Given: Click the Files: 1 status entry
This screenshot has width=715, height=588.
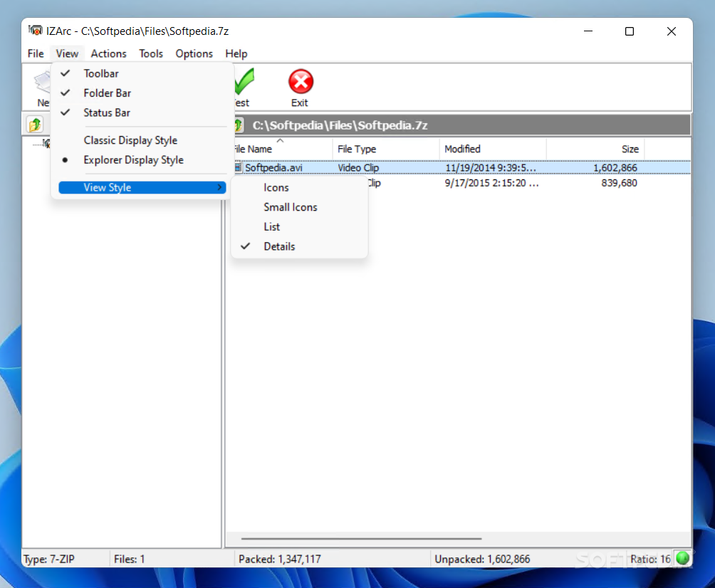Looking at the screenshot, I should (x=129, y=559).
